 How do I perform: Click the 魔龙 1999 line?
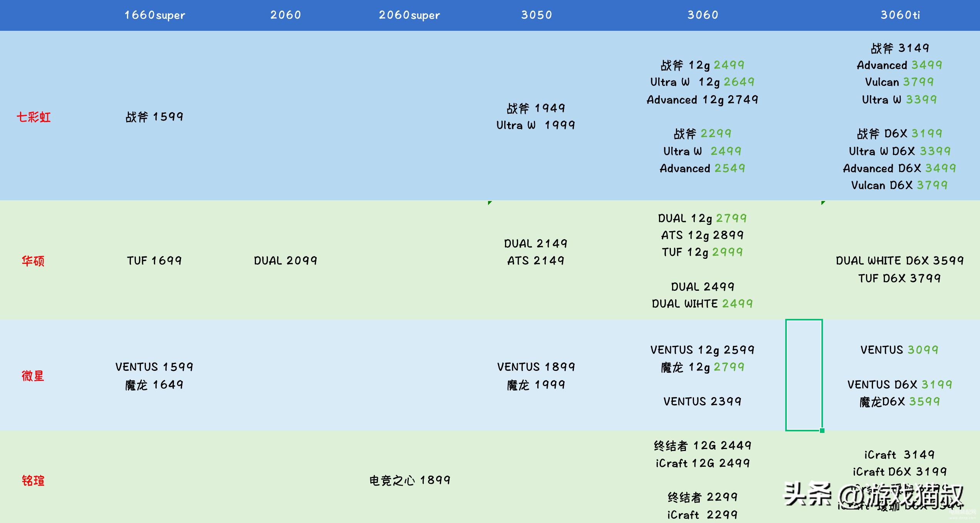pyautogui.click(x=536, y=385)
